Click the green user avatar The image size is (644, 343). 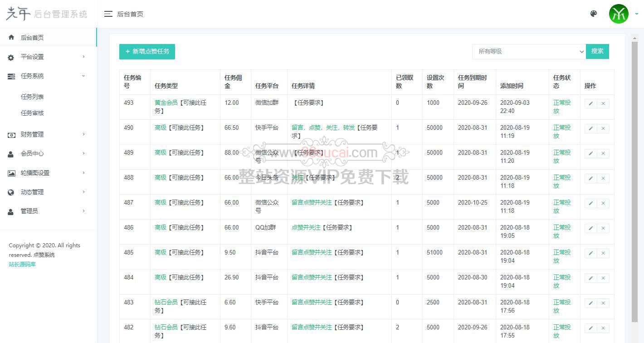619,14
